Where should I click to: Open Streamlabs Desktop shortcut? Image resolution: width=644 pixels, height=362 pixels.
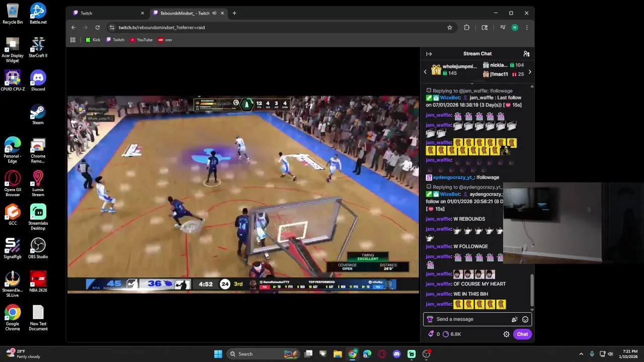pyautogui.click(x=38, y=217)
